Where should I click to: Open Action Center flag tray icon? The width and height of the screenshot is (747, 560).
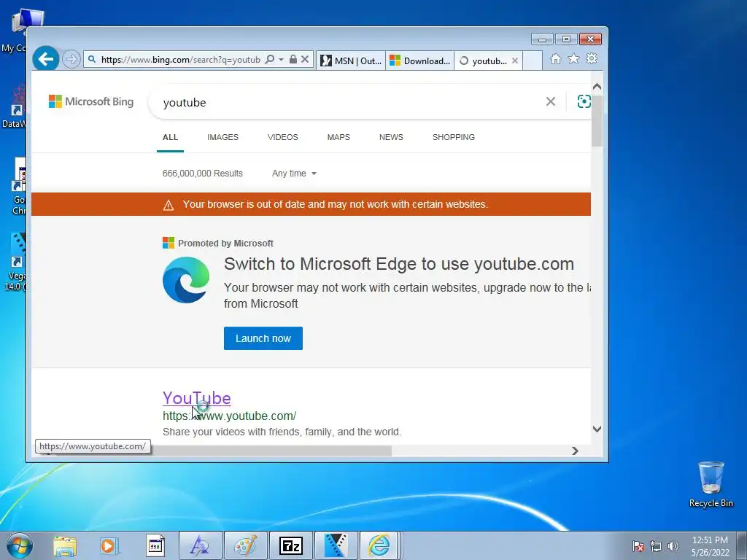[638, 546]
